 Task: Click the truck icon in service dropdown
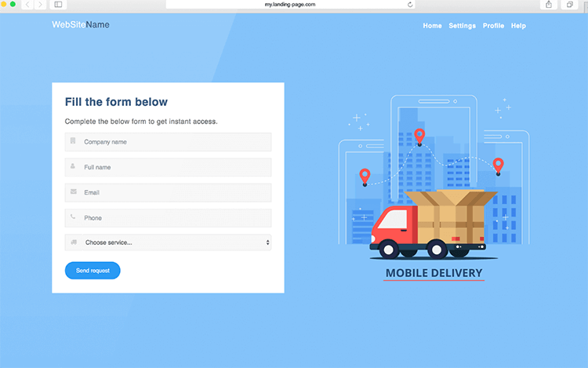(x=74, y=242)
